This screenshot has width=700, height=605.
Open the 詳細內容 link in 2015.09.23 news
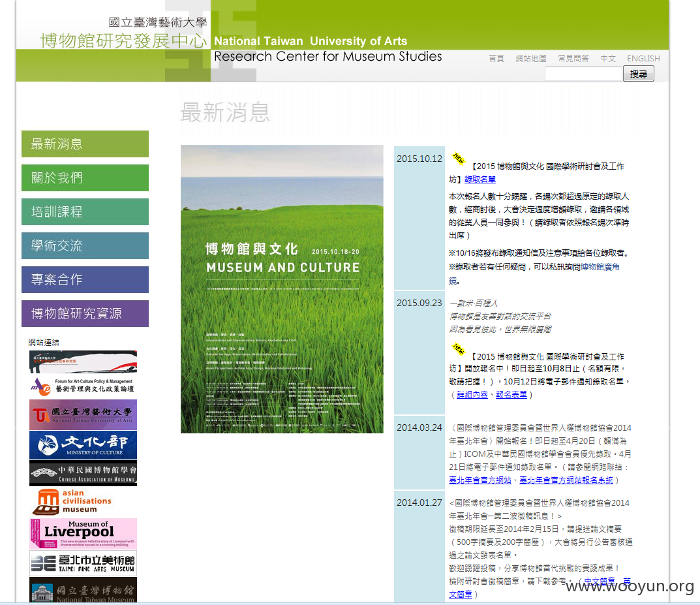[x=472, y=395]
